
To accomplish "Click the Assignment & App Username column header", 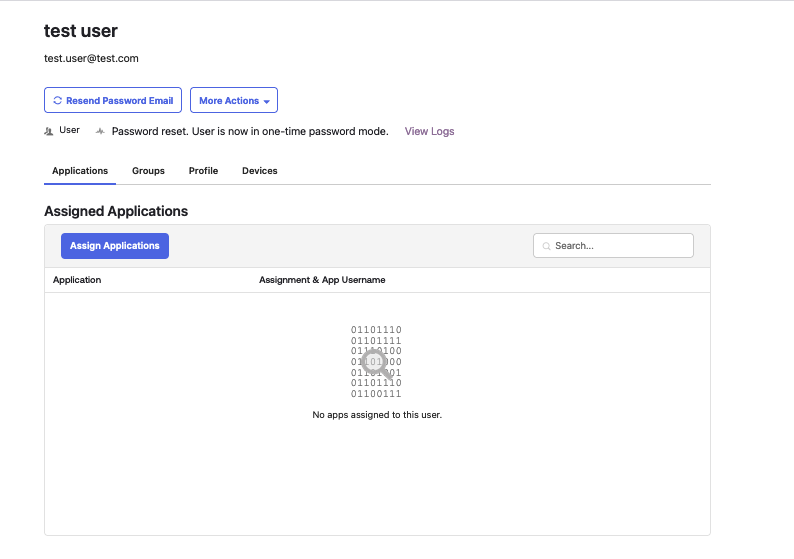I will 322,280.
